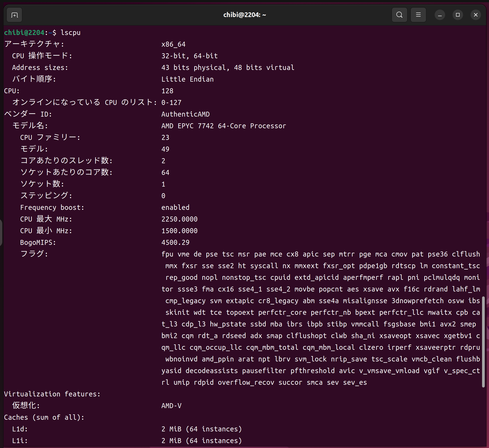Click the x86_64 architecture value
The height and width of the screenshot is (448, 489).
(174, 44)
